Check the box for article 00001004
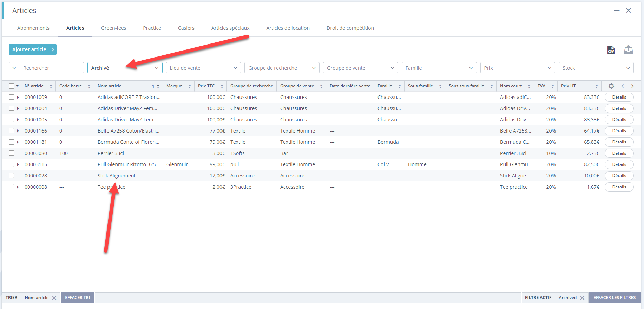The image size is (644, 309). click(12, 108)
